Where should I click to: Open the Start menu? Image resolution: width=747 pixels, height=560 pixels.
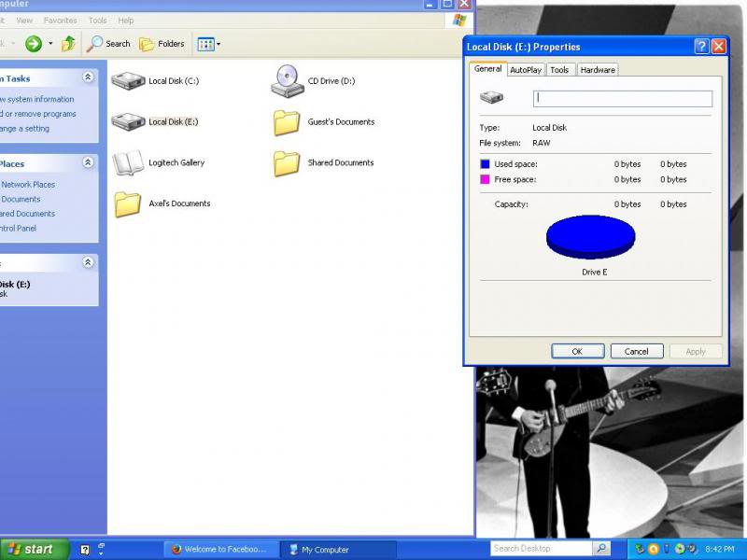pyautogui.click(x=35, y=549)
